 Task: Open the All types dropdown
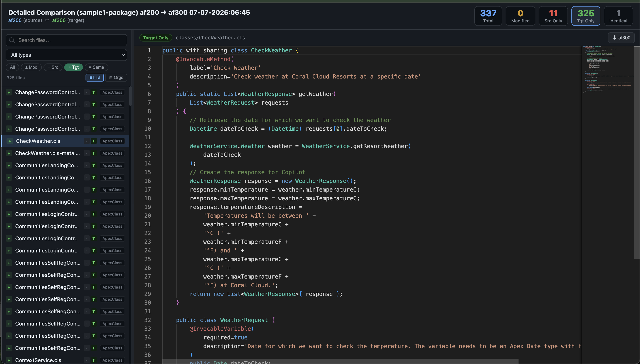click(66, 55)
